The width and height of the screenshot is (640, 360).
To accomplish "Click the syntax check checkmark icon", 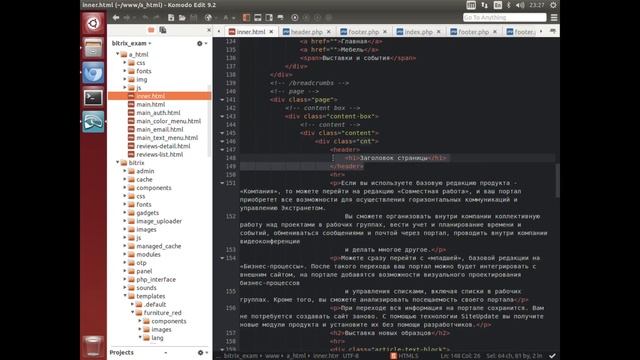I will click(x=553, y=356).
